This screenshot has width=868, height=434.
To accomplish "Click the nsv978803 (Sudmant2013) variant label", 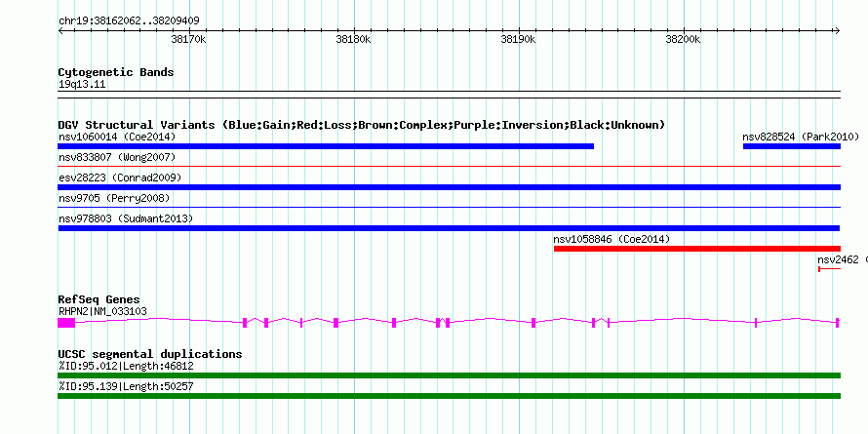I will pyautogui.click(x=126, y=219).
